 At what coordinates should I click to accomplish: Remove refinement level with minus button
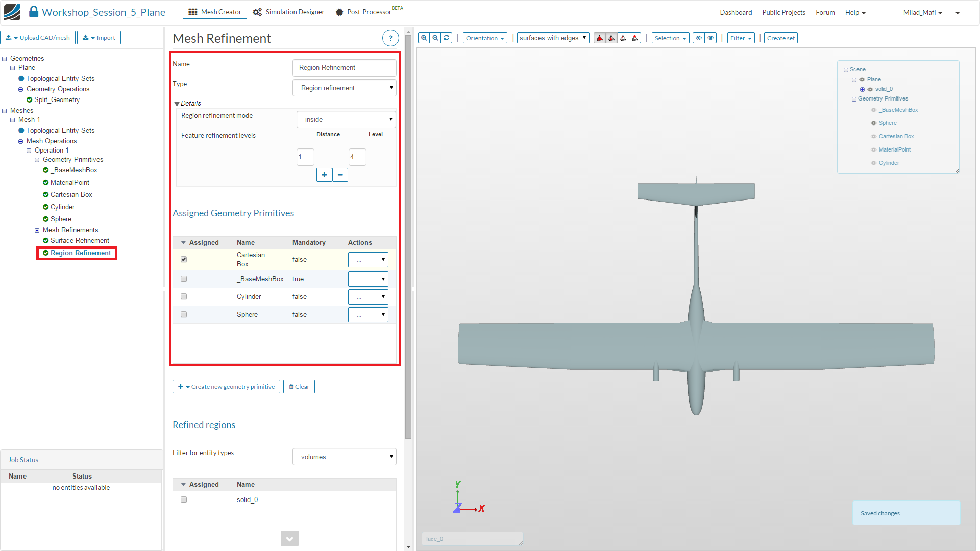(340, 175)
